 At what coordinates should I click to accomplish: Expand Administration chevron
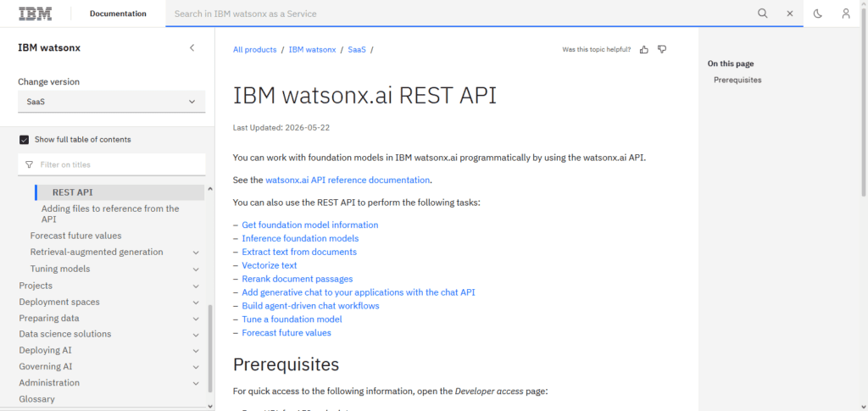[x=196, y=383]
